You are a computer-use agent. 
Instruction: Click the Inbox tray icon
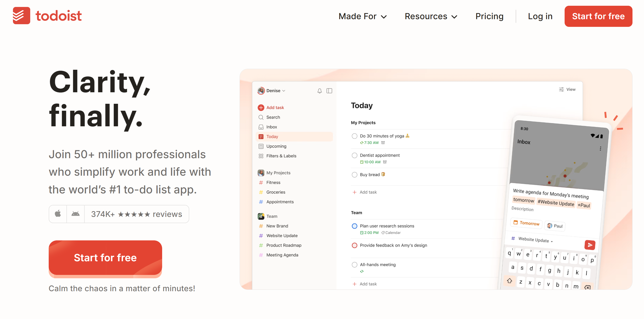(261, 127)
